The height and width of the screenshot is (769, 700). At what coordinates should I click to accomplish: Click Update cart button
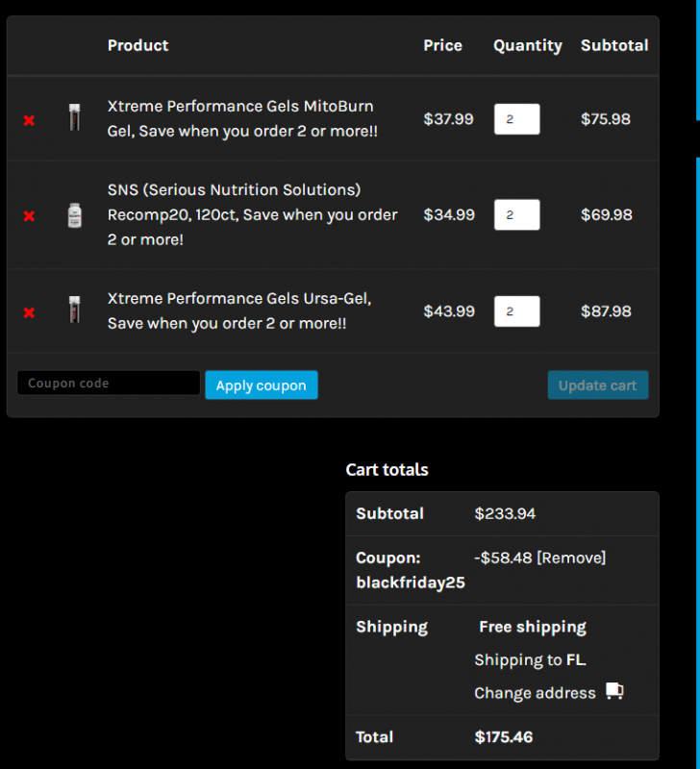598,385
